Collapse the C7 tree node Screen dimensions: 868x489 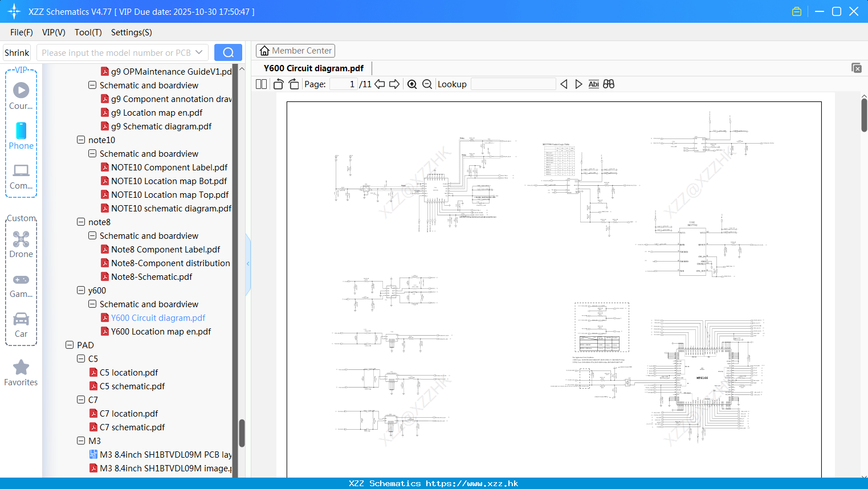81,400
